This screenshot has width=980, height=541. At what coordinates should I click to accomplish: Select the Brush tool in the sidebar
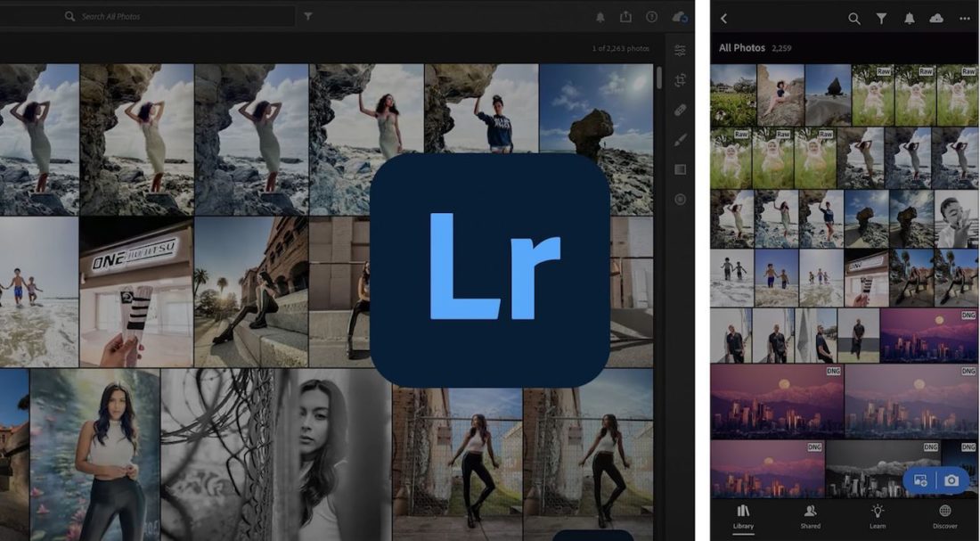[x=680, y=138]
